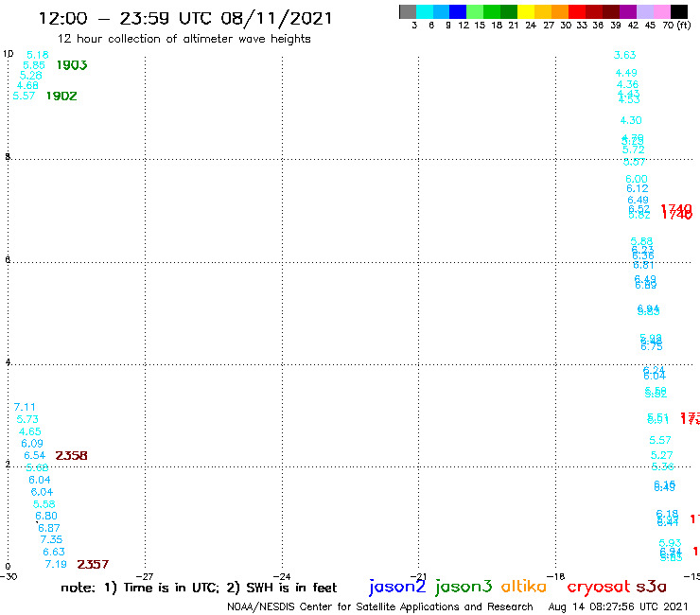Select the wave height value 4.30
This screenshot has width=700, height=615.
click(631, 120)
